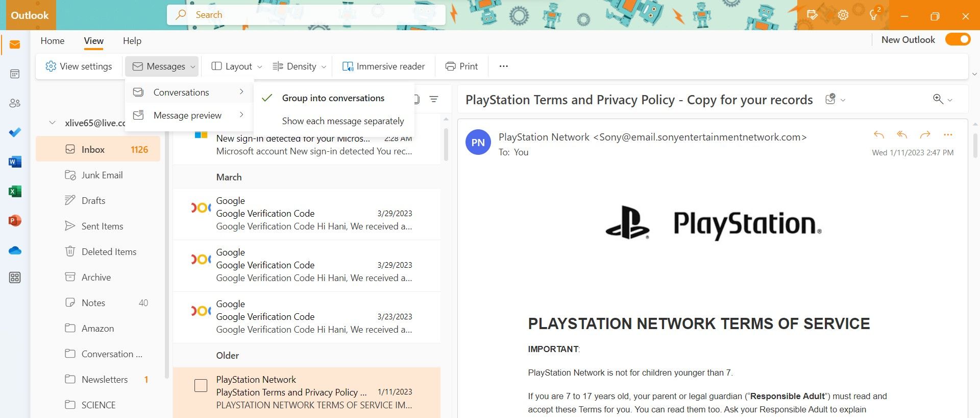Open Microsoft New sign-in detected email
Viewport: 980px width, 418px height.
[x=307, y=145]
